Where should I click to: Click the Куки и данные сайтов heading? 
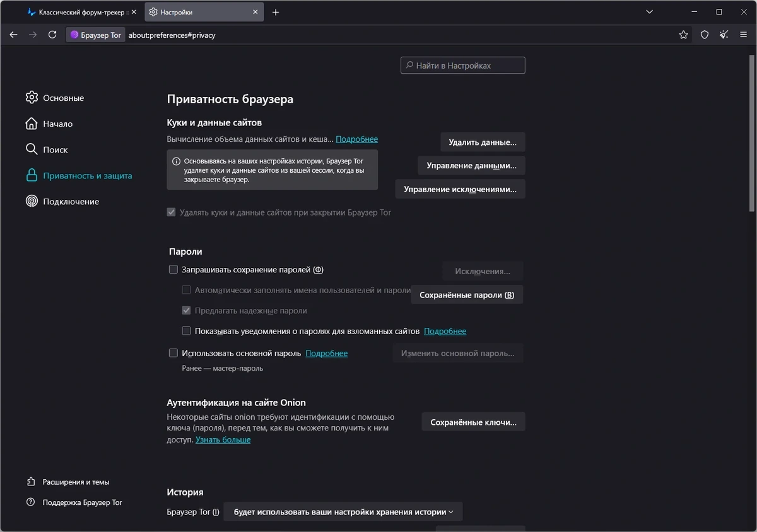click(x=214, y=122)
